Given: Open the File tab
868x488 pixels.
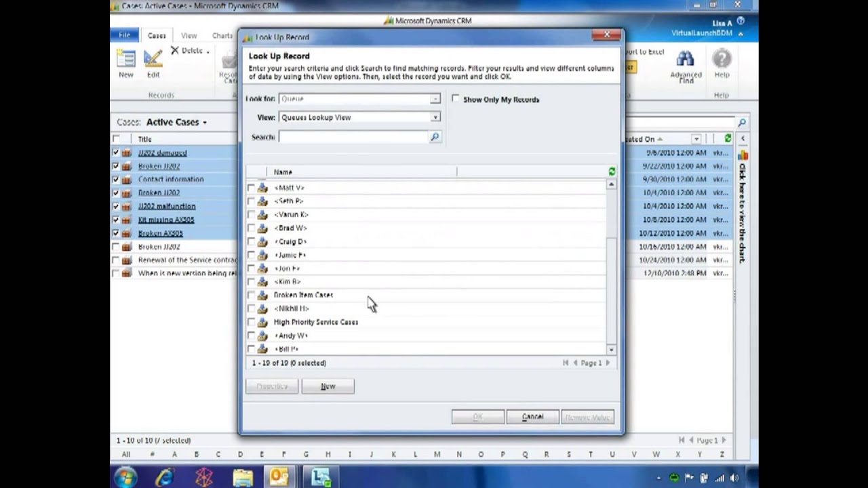Looking at the screenshot, I should tap(125, 35).
